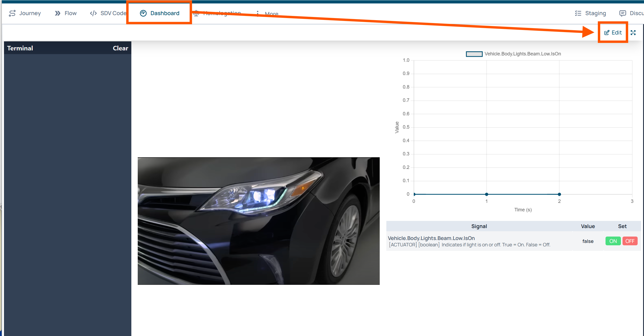Click the Discussion chat bubble icon

pyautogui.click(x=623, y=13)
